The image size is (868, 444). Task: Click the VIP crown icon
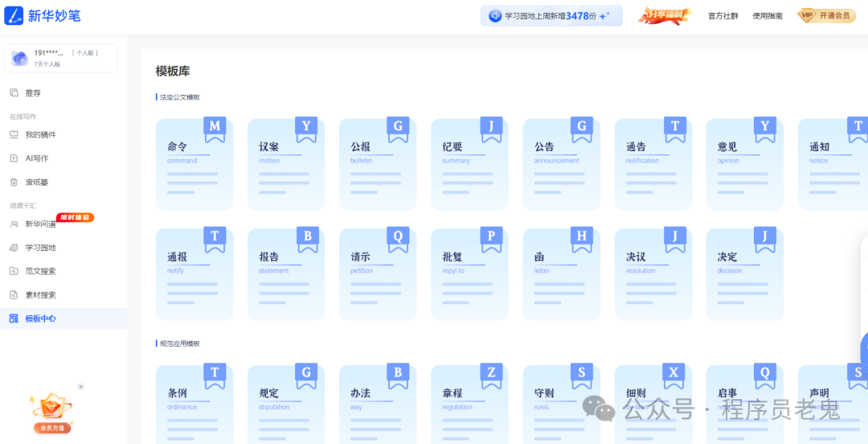pos(807,15)
